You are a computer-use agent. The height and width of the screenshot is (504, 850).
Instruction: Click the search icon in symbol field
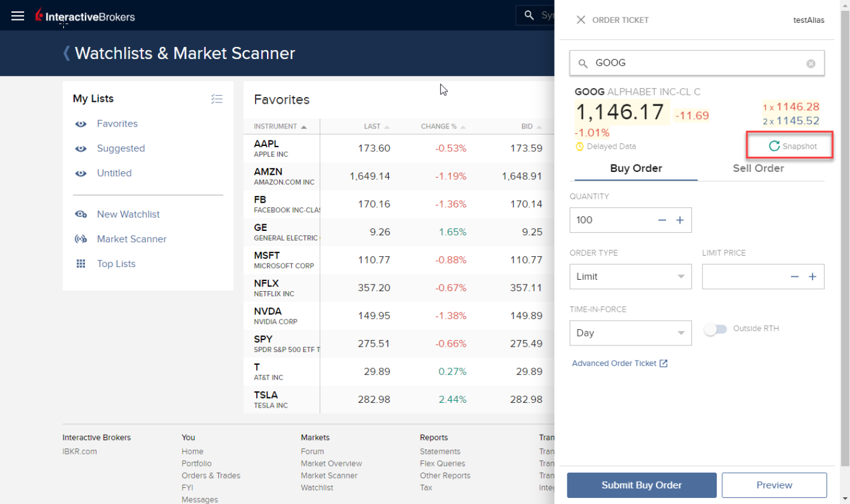pyautogui.click(x=583, y=63)
